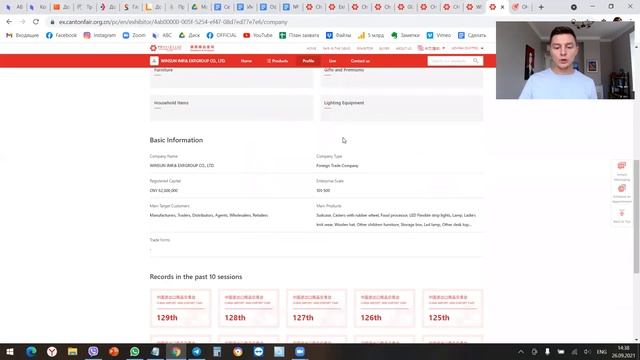The height and width of the screenshot is (360, 640).
Task: Launch Microsoft Edge from taskbar
Action: coord(31,351)
